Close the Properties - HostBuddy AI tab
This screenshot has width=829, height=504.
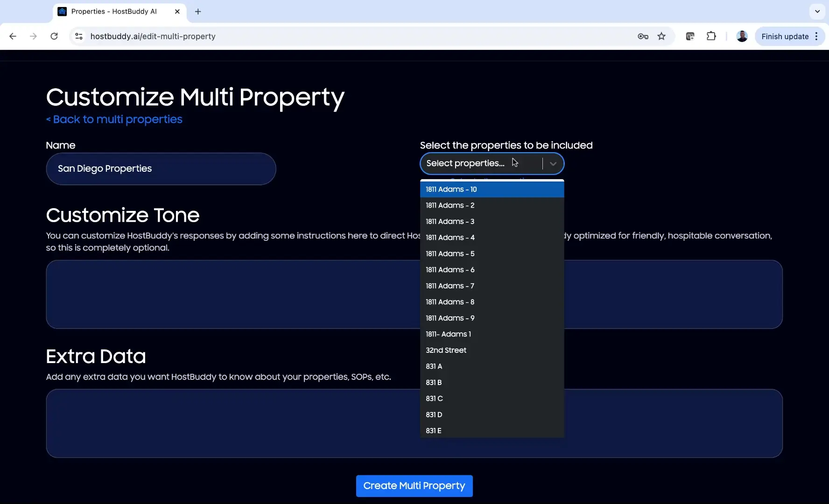[x=177, y=12]
